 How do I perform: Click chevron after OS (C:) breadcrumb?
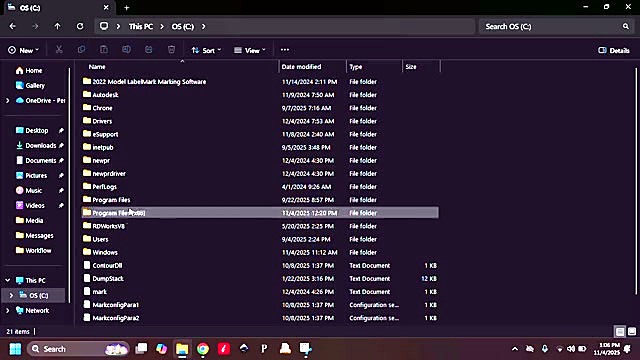(x=204, y=26)
